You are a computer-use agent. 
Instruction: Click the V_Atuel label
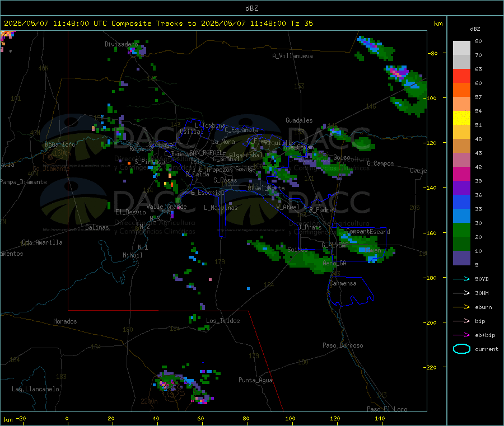[x=288, y=207]
